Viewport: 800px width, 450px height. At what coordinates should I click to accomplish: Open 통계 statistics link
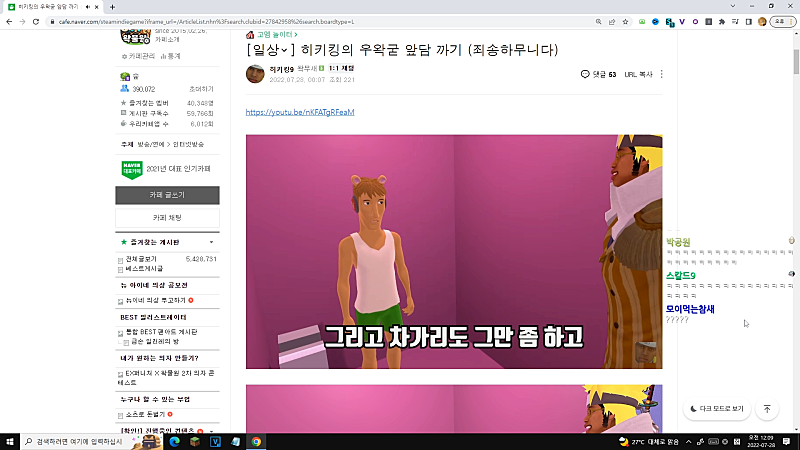(170, 56)
